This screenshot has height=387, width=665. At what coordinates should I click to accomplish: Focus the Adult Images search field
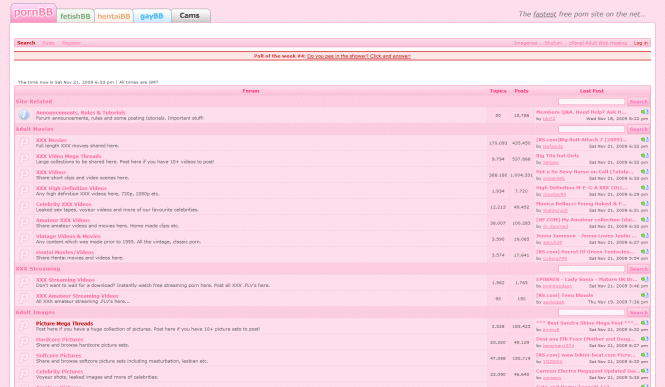click(591, 312)
